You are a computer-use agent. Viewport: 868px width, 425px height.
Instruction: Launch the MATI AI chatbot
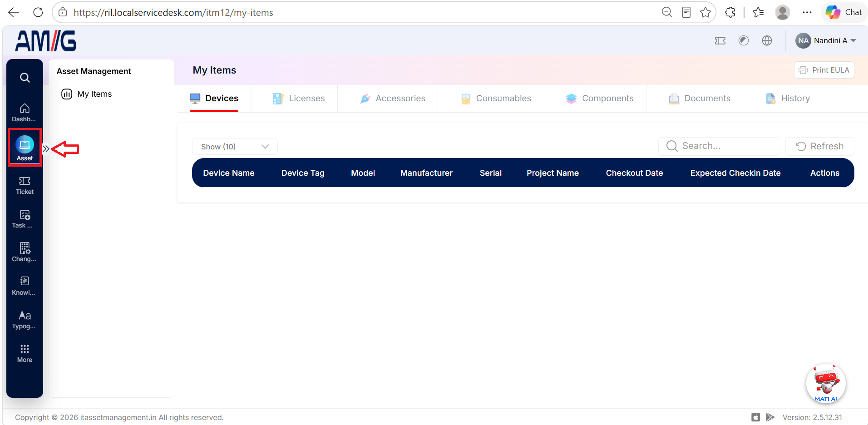coord(826,383)
